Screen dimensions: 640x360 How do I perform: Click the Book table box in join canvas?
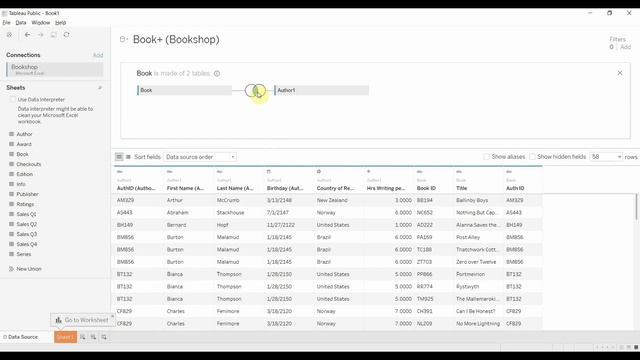pyautogui.click(x=184, y=90)
